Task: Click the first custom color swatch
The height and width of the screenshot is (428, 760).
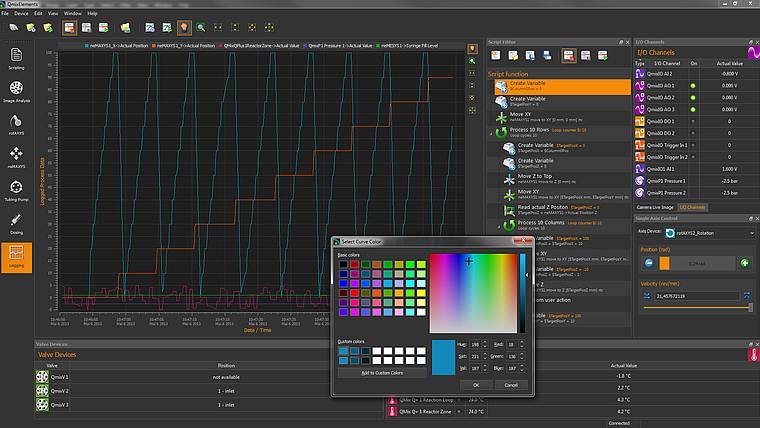Action: tap(343, 350)
